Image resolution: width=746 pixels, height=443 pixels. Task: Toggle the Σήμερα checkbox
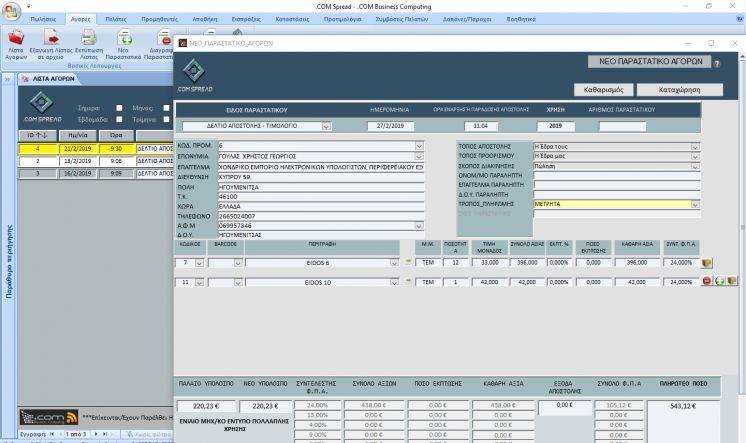click(119, 108)
